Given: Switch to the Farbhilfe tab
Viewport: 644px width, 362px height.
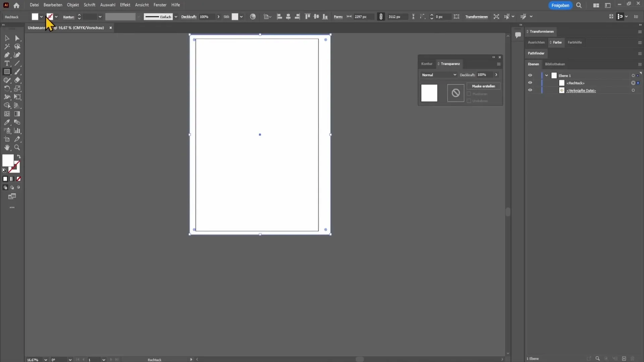Looking at the screenshot, I should 575,42.
